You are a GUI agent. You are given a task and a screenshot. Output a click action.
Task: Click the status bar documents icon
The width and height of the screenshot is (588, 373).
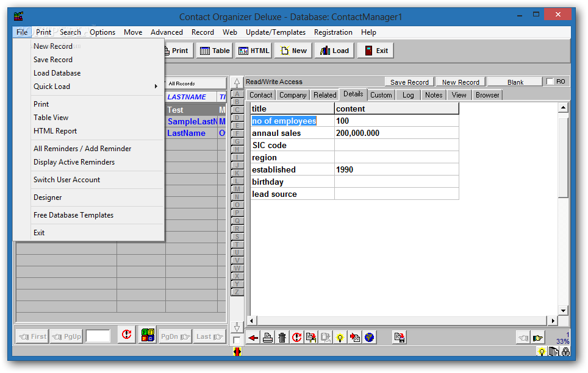(553, 352)
